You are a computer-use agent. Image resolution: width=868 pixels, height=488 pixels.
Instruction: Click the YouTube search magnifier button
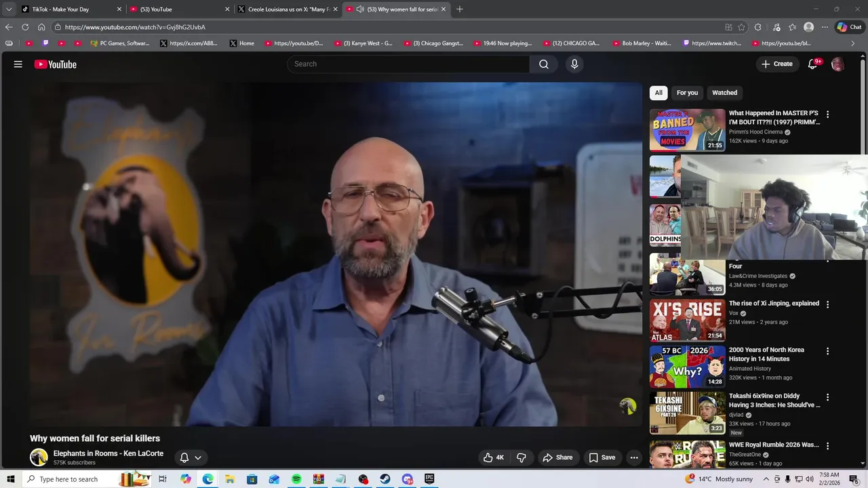point(544,64)
